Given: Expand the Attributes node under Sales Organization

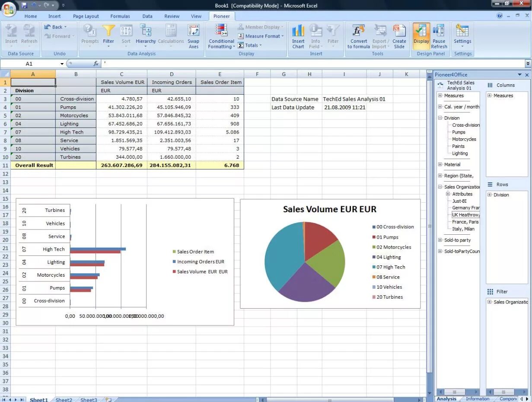Looking at the screenshot, I should pos(448,194).
